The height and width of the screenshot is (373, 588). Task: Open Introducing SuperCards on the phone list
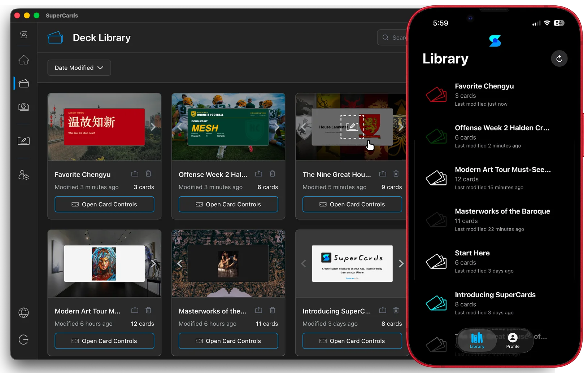click(495, 303)
